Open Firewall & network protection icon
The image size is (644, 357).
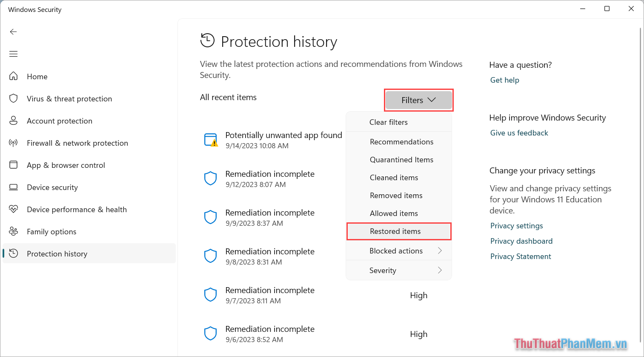tap(14, 143)
